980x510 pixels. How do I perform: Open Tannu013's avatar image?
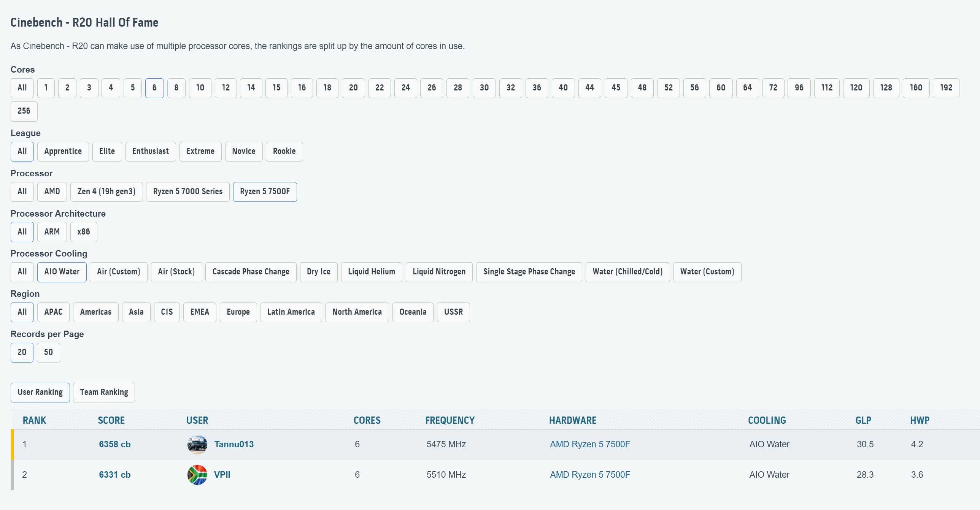(x=197, y=444)
